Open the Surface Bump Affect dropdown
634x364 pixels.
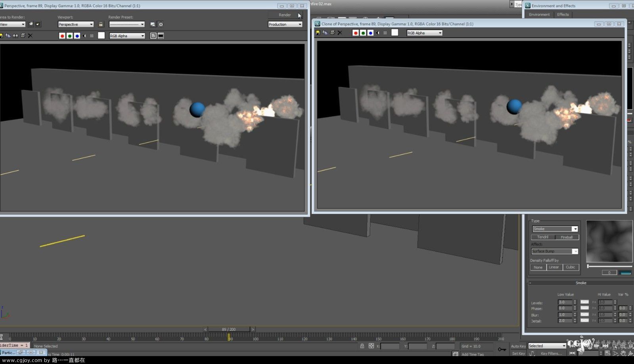pos(555,252)
